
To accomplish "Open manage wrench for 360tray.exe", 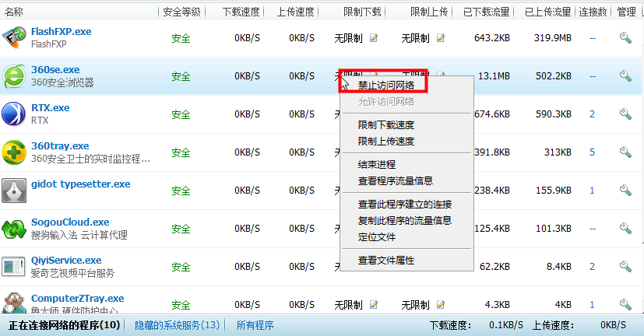I will 625,152.
